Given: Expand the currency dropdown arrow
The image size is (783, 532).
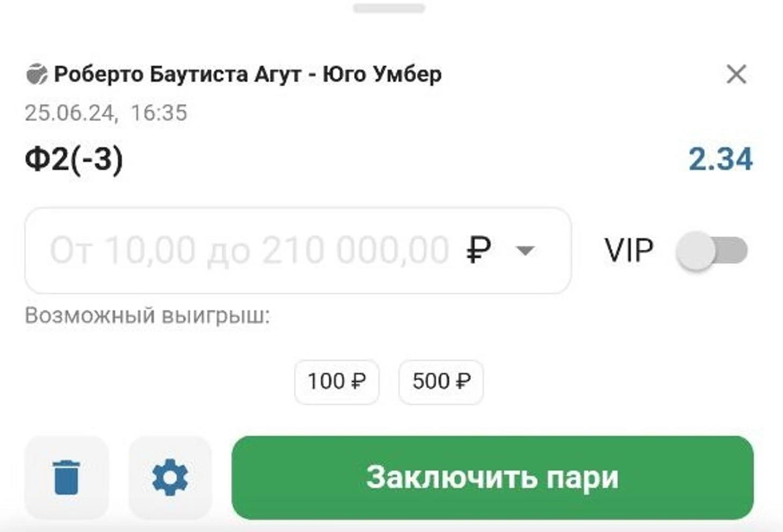Looking at the screenshot, I should pyautogui.click(x=525, y=250).
